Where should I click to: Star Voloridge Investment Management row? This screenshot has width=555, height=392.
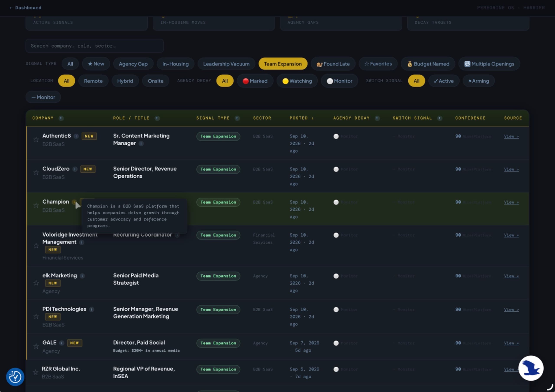tap(36, 246)
